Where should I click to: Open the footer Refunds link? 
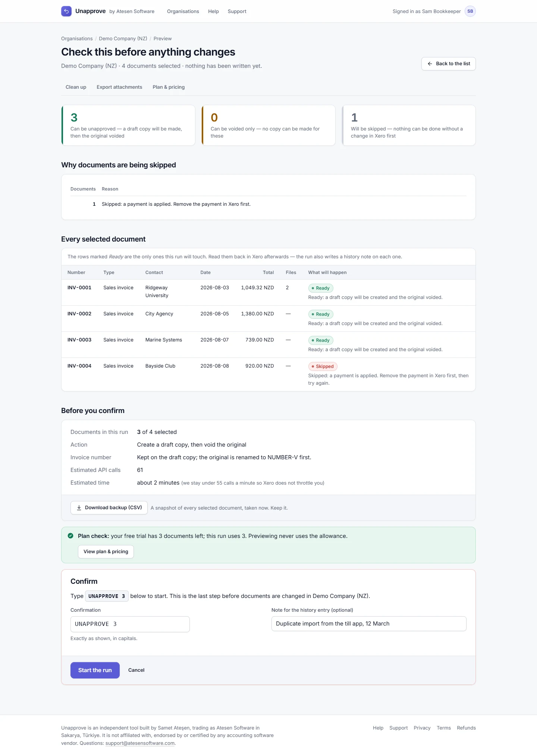[467, 728]
